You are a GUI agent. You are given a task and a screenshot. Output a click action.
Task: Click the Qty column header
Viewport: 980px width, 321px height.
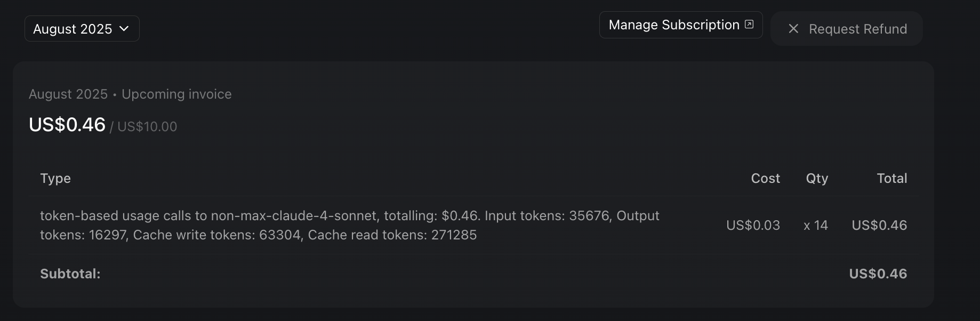point(816,179)
